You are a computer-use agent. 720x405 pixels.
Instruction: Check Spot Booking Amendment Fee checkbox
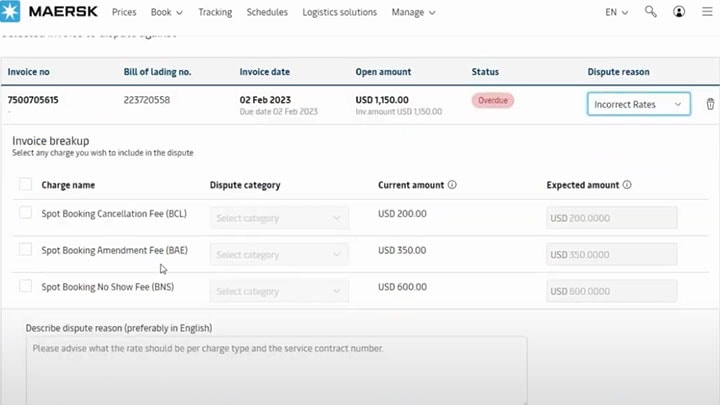click(x=25, y=249)
